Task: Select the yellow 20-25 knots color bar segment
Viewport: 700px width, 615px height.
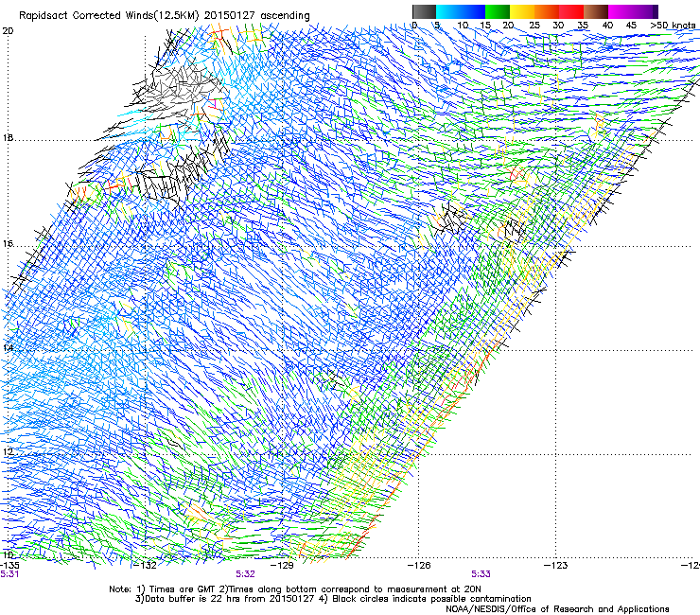Action: [x=522, y=11]
